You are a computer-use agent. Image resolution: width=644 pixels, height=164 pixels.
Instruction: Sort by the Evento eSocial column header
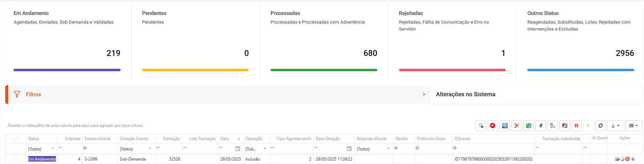click(x=98, y=139)
